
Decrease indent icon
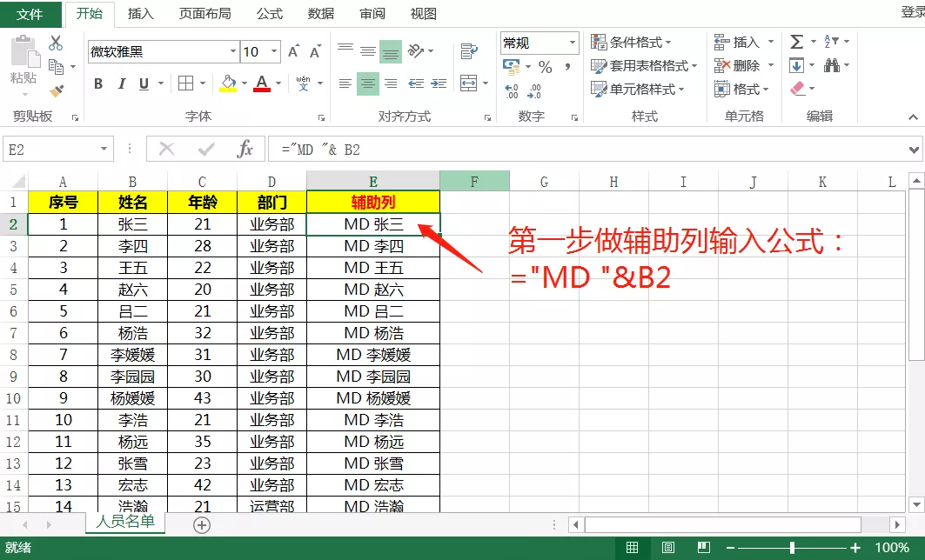(416, 83)
